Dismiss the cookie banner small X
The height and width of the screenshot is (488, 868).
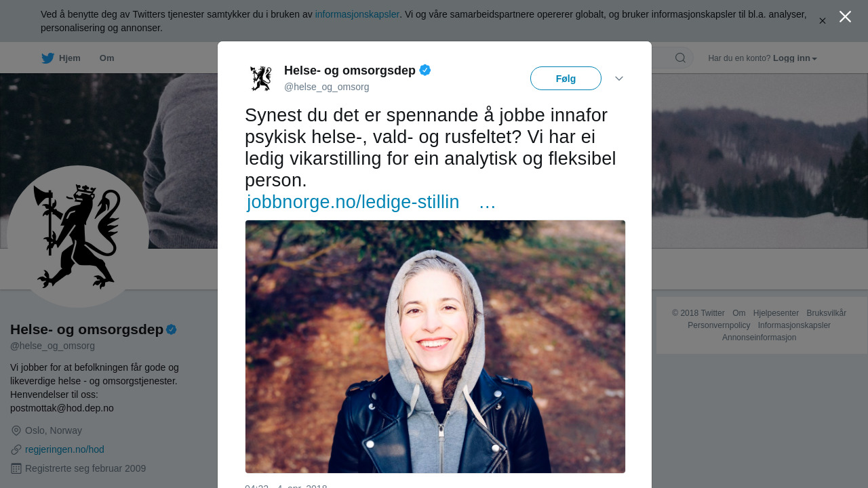[x=823, y=21]
